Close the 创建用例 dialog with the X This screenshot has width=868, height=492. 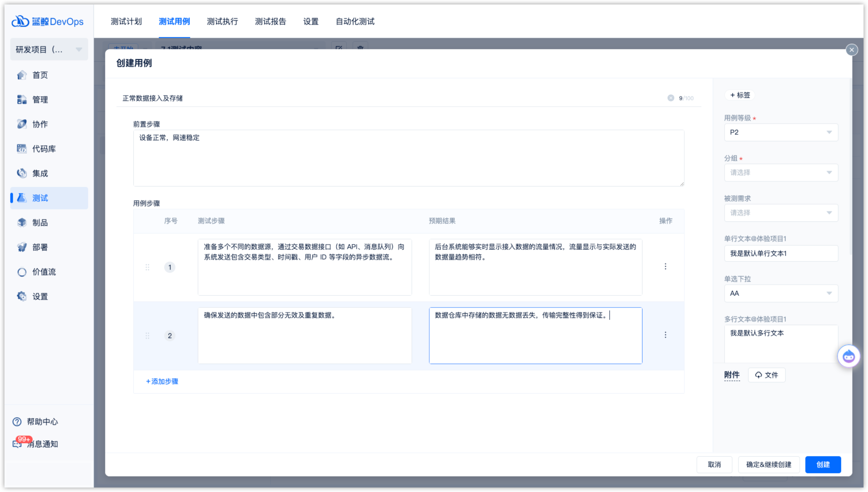point(851,50)
